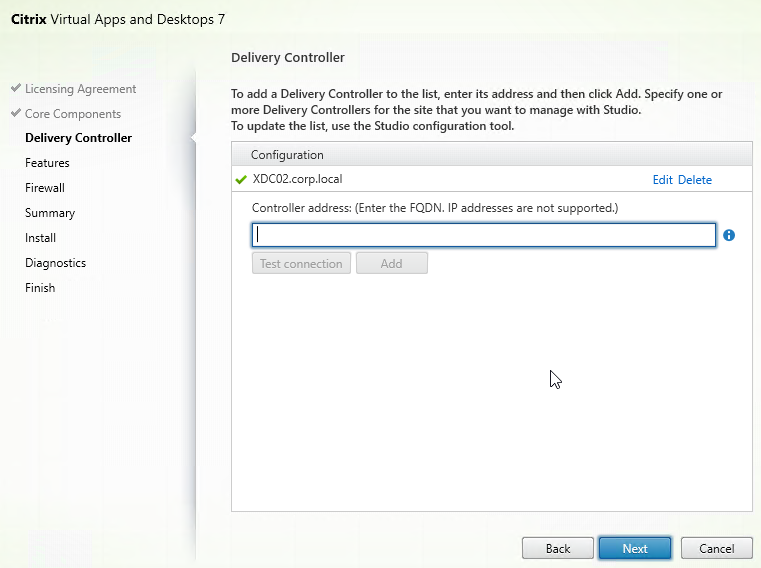The image size is (761, 568).
Task: Open the Summary step in sidebar
Action: (x=50, y=213)
